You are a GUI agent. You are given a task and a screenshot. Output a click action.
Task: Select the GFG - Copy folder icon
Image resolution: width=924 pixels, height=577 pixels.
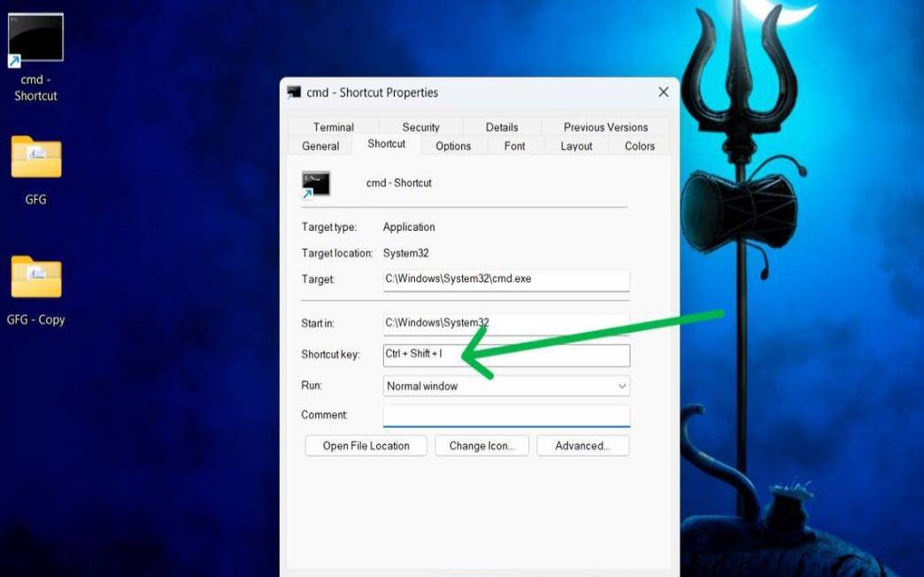pyautogui.click(x=36, y=291)
